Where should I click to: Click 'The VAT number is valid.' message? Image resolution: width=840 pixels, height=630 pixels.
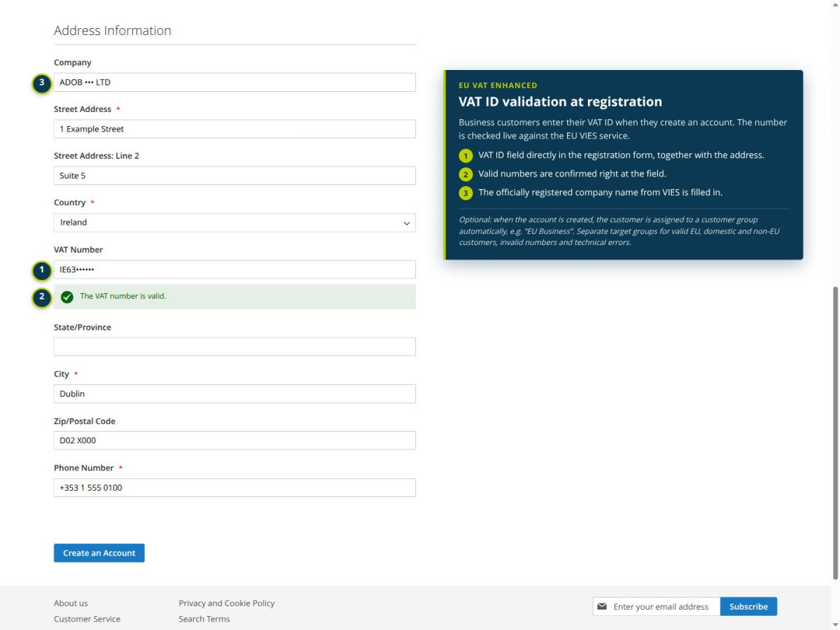(123, 296)
